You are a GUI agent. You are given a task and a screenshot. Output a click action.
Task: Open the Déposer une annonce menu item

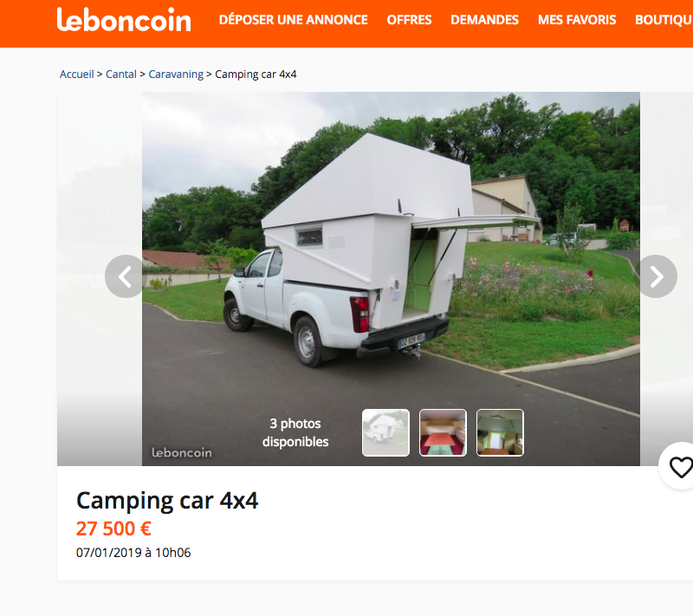pyautogui.click(x=294, y=20)
